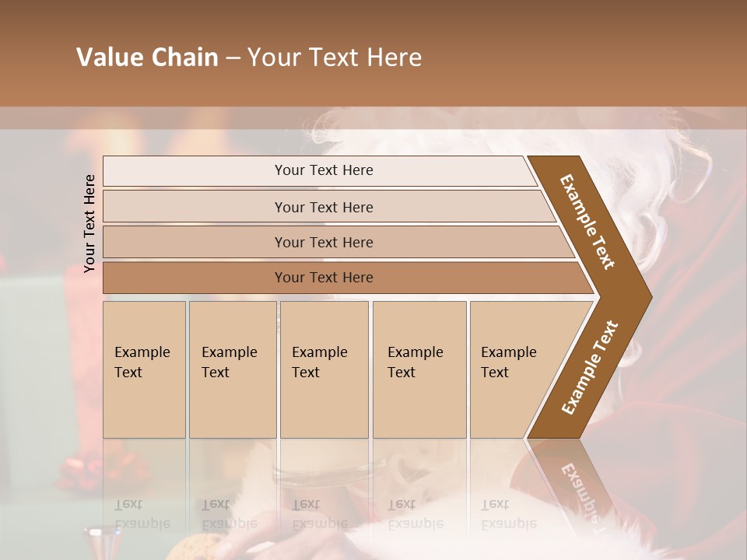Click the middle 'Example Text' column box
The image size is (747, 560).
click(x=324, y=369)
